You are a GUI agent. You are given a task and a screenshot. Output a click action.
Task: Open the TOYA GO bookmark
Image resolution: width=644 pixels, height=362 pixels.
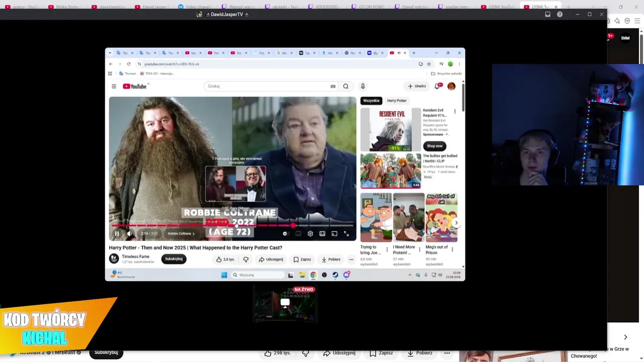157,73
